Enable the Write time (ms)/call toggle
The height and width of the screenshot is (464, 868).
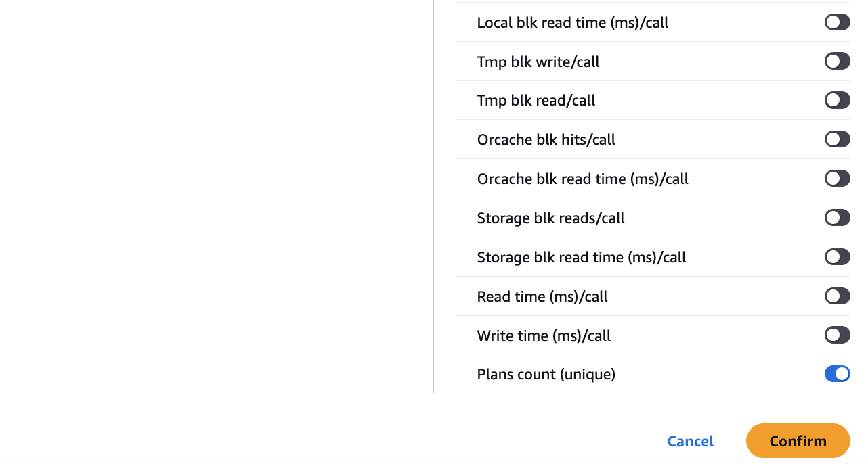click(837, 335)
